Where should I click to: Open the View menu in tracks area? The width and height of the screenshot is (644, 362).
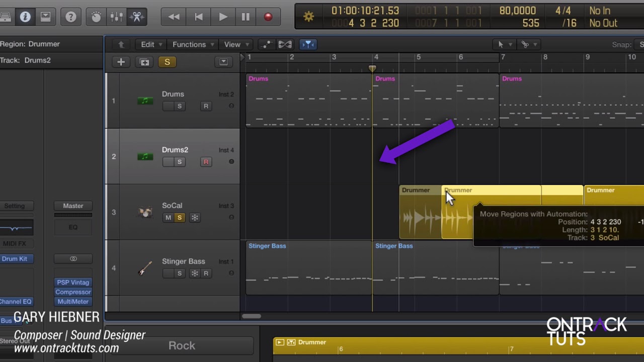pyautogui.click(x=235, y=44)
